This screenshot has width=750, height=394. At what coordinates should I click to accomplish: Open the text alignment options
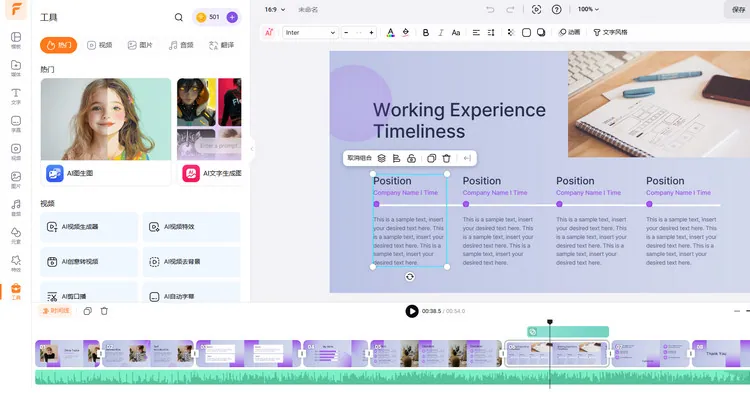coord(476,33)
